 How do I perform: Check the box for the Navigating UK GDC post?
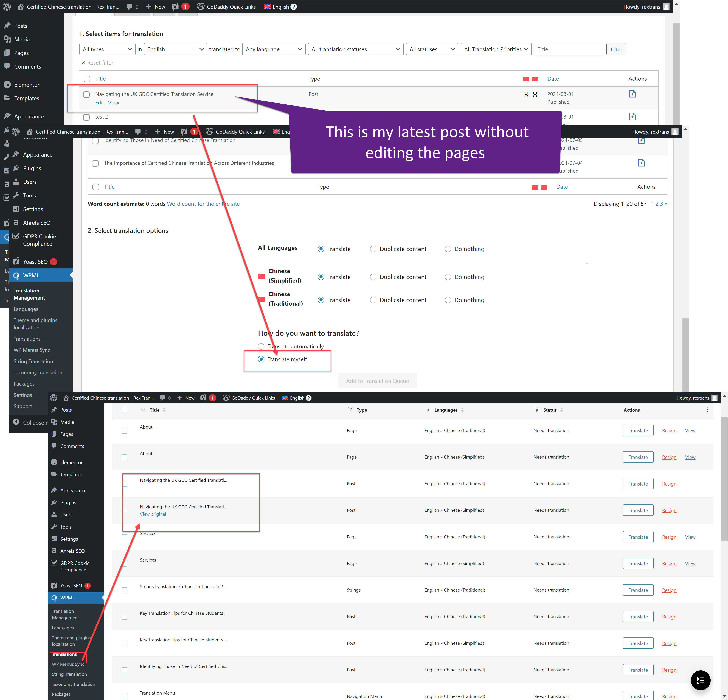(x=86, y=94)
